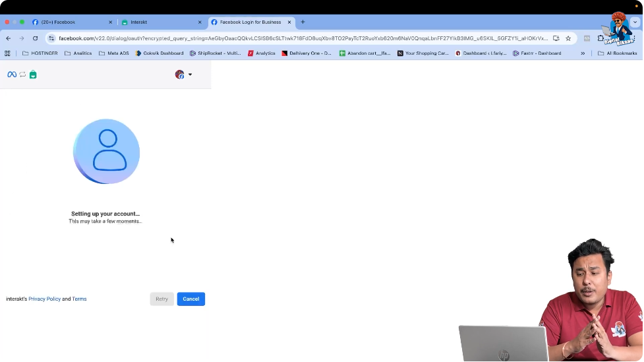This screenshot has width=644, height=362.
Task: Open the profile account dropdown
Action: (x=183, y=75)
